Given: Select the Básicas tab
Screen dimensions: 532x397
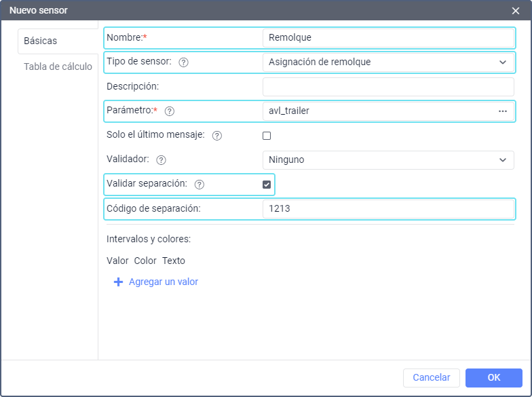Looking at the screenshot, I should point(41,41).
